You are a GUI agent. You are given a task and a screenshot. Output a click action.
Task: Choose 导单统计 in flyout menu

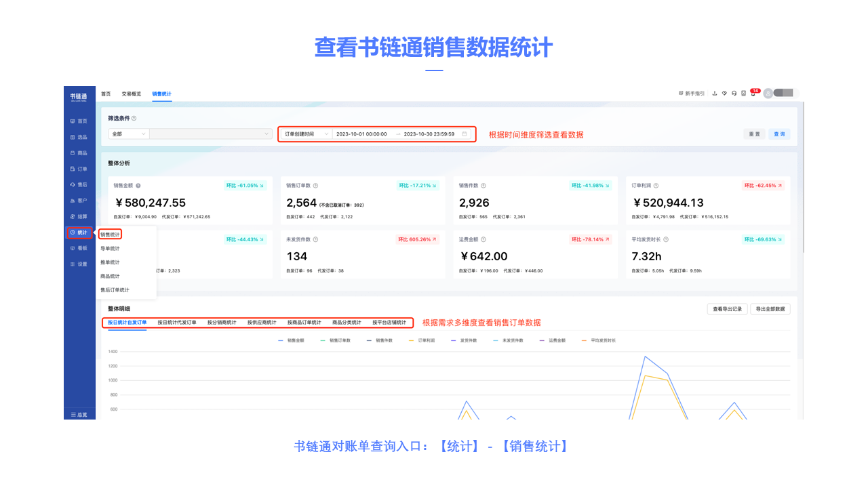(110, 249)
